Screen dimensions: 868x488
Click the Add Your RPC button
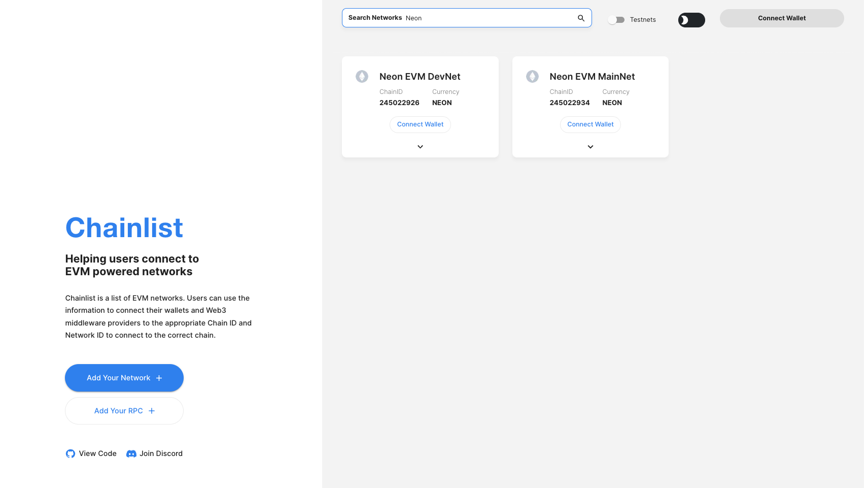pyautogui.click(x=124, y=411)
